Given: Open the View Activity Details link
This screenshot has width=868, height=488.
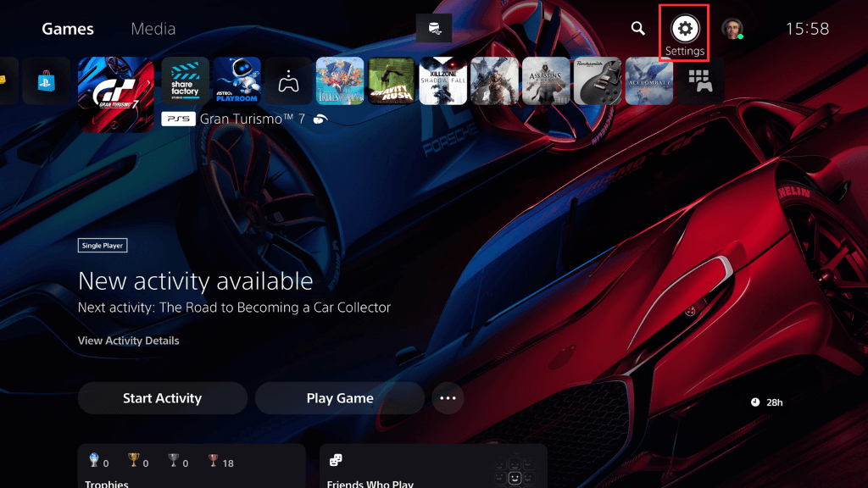Looking at the screenshot, I should coord(129,341).
